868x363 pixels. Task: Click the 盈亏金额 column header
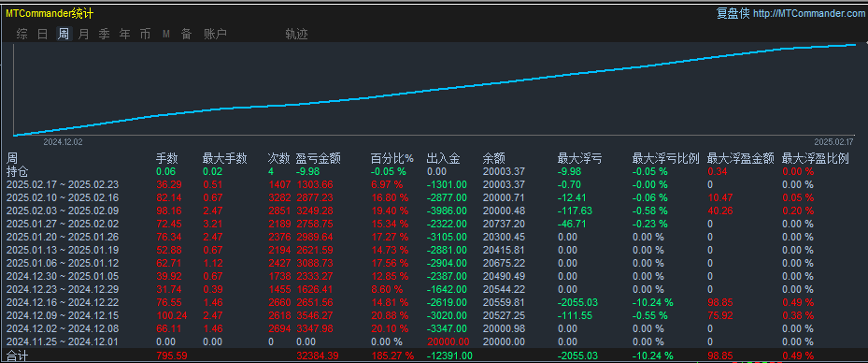point(319,158)
